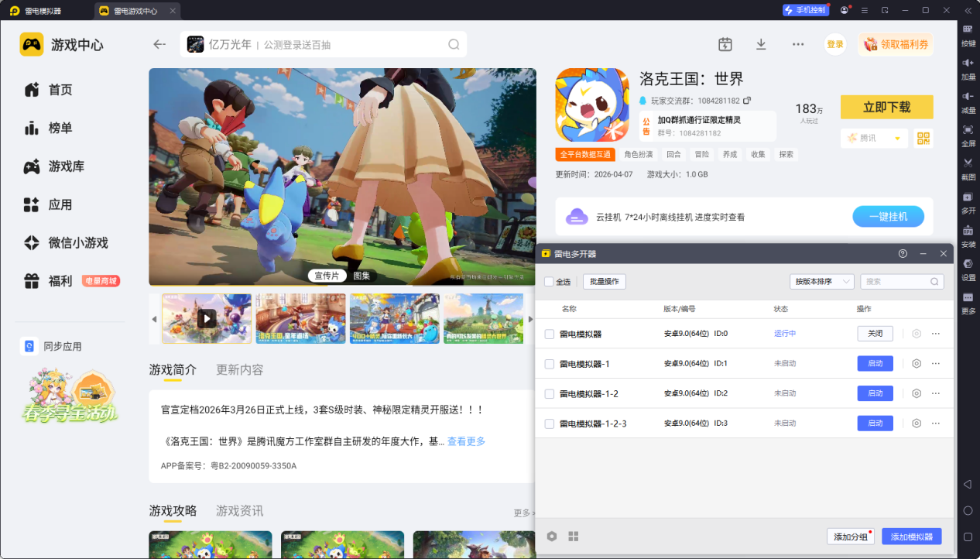Screen dimensions: 980x559
Task: Check the box for 雷电模拟器-1 row
Action: coord(550,364)
